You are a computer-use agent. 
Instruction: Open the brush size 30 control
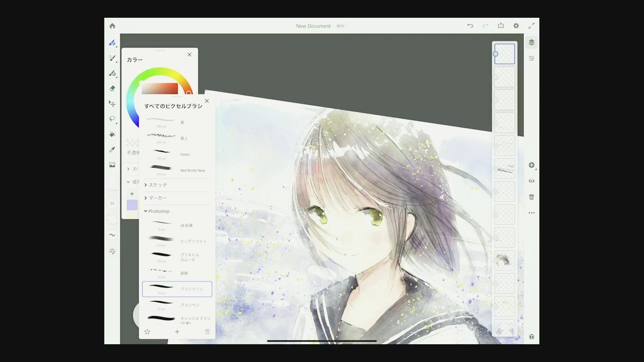click(112, 203)
